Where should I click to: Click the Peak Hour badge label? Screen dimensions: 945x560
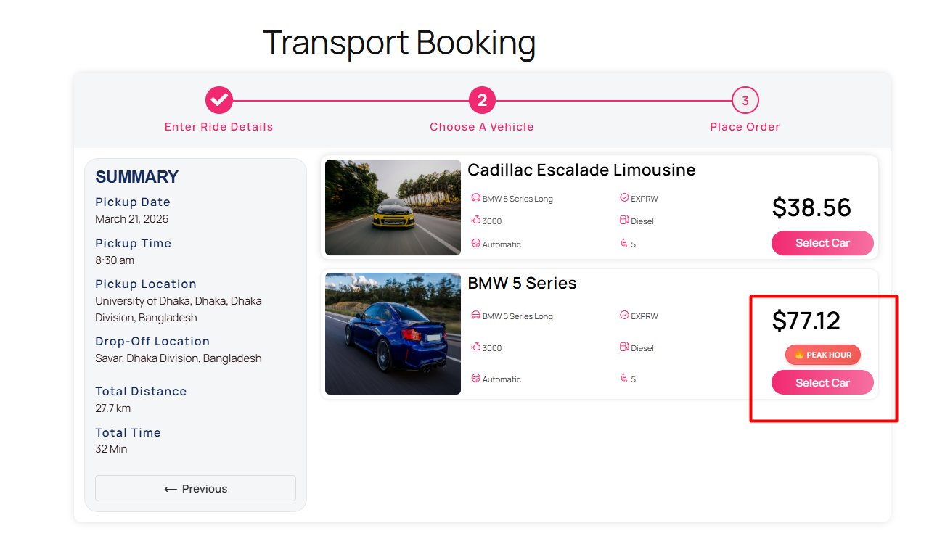[x=829, y=355]
